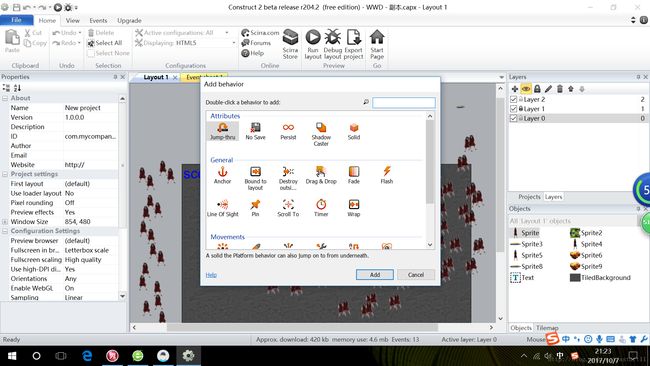Toggle the Layer 2 visibility checkbox
Image resolution: width=650 pixels, height=366 pixels.
(514, 99)
